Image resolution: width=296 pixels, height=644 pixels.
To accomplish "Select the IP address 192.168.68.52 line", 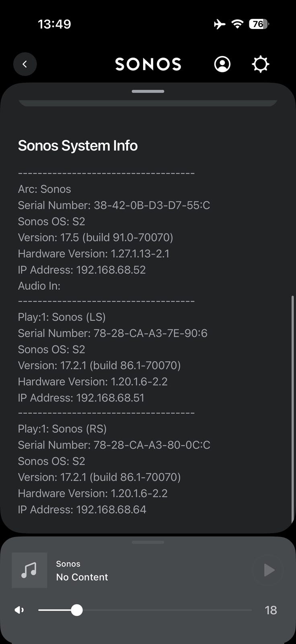I will (x=82, y=270).
